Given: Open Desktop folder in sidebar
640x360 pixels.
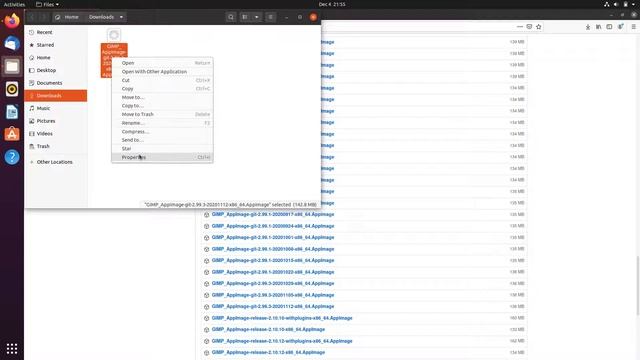Looking at the screenshot, I should [56, 70].
